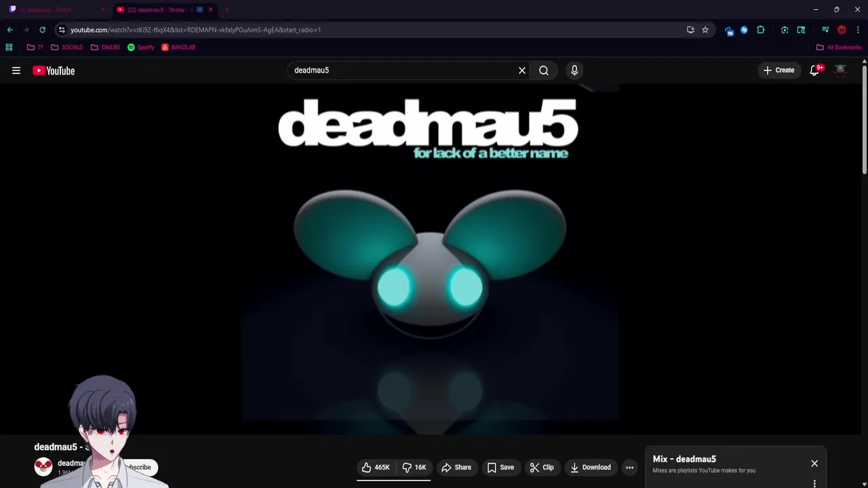Open All Bookmarks folder
Image resolution: width=868 pixels, height=488 pixels.
(839, 47)
